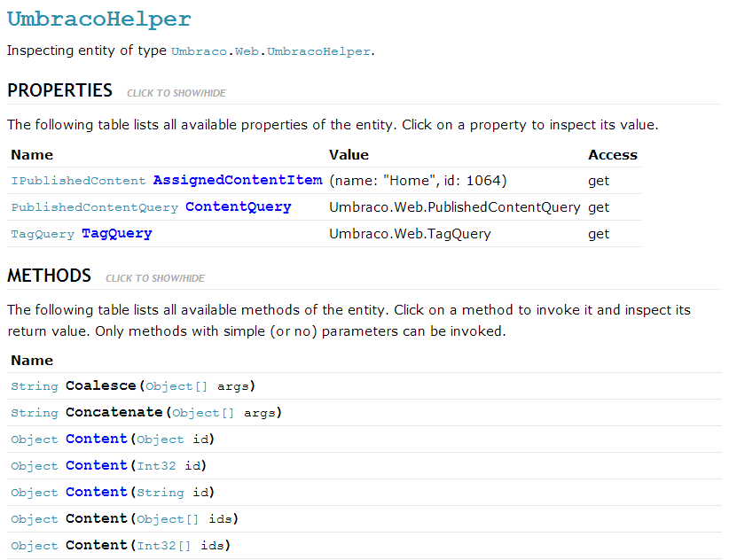
Task: Inspect the AssignedContentItem property
Action: click(x=238, y=180)
